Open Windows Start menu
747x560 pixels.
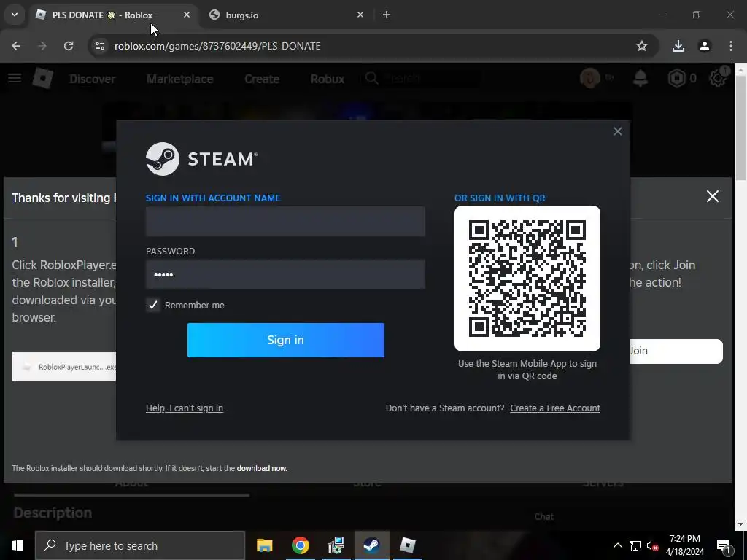tap(18, 545)
